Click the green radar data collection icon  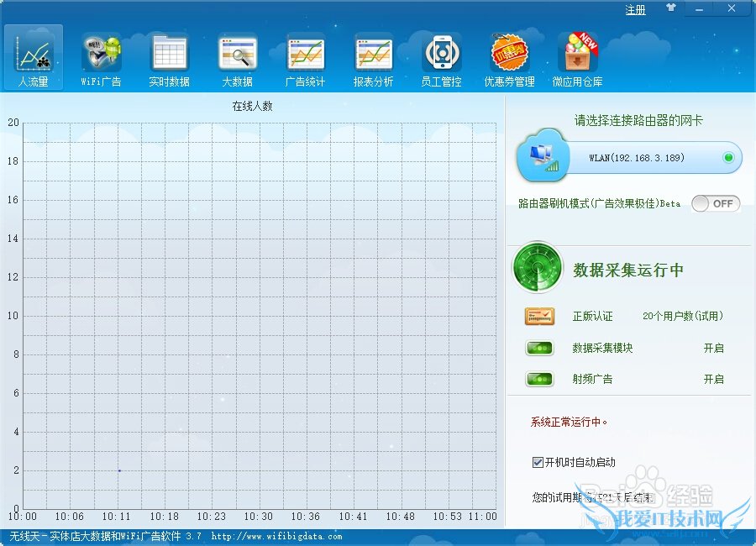(538, 268)
